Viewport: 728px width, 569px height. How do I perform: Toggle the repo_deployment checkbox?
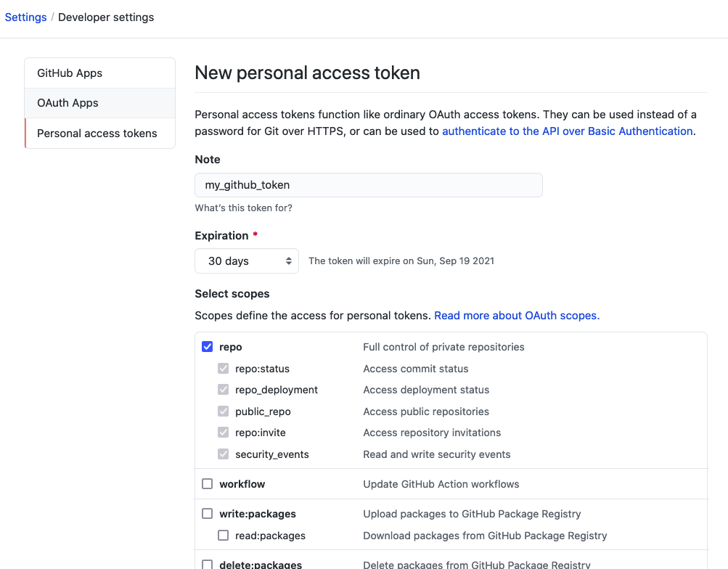click(x=224, y=390)
